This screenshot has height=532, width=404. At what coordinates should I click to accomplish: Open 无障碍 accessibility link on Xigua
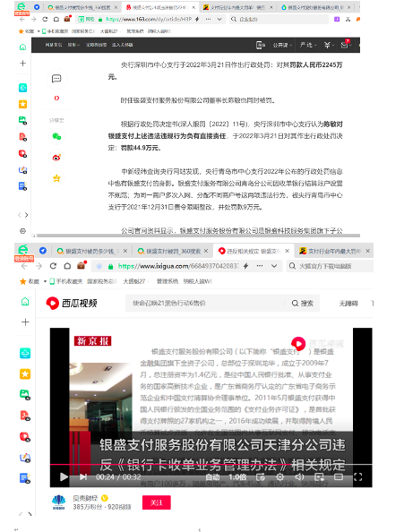(348, 304)
